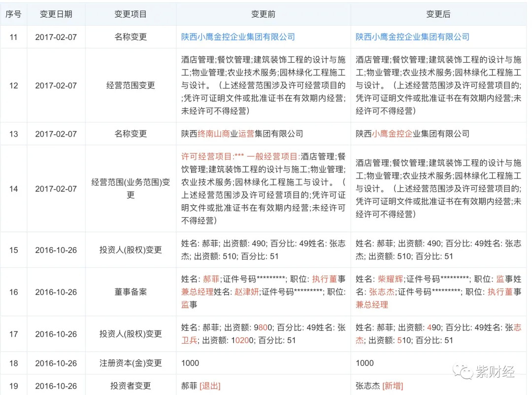Click 名称变更 in row 11
The width and height of the screenshot is (532, 395).
click(131, 37)
